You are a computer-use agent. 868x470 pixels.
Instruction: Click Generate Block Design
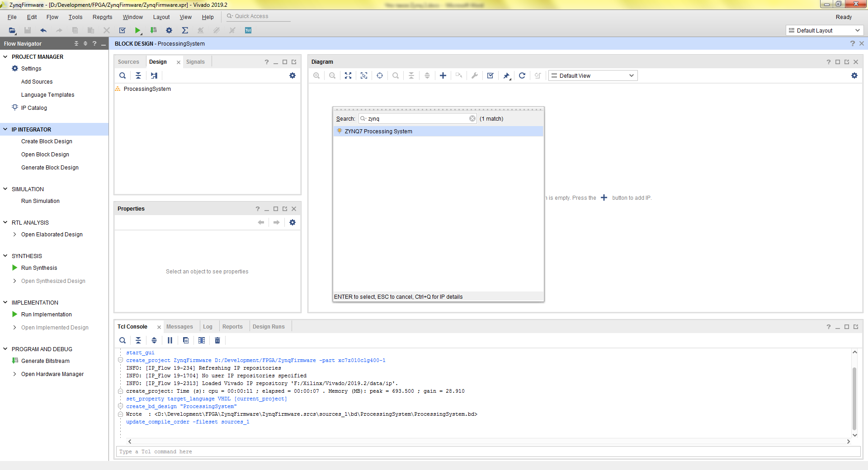tap(50, 168)
